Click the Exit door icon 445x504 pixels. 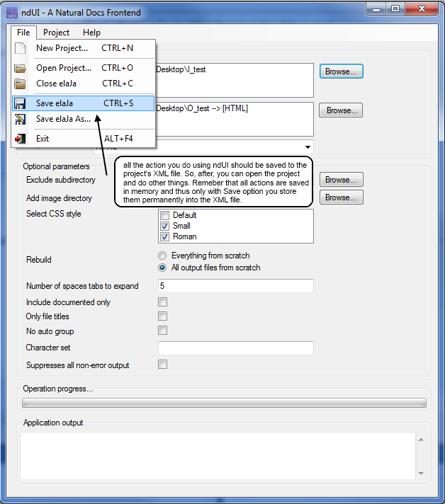click(x=21, y=139)
